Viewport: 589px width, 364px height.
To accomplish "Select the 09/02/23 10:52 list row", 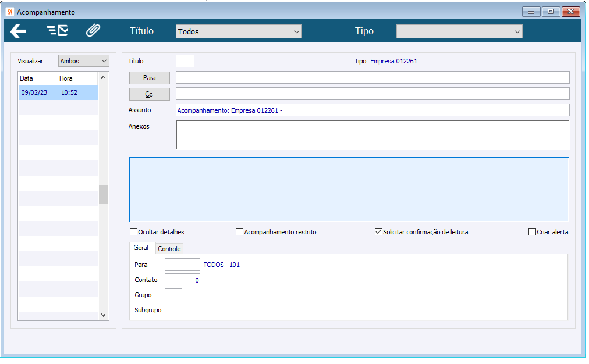I will coord(58,92).
